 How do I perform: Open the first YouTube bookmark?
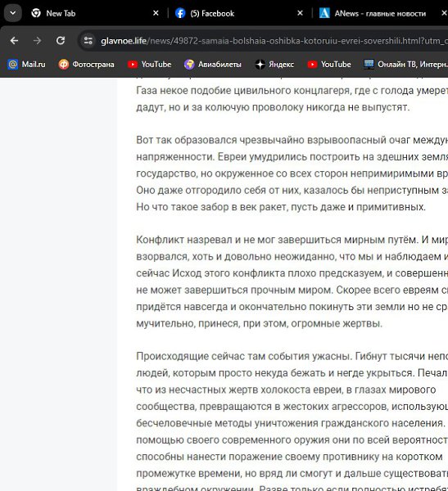(150, 64)
